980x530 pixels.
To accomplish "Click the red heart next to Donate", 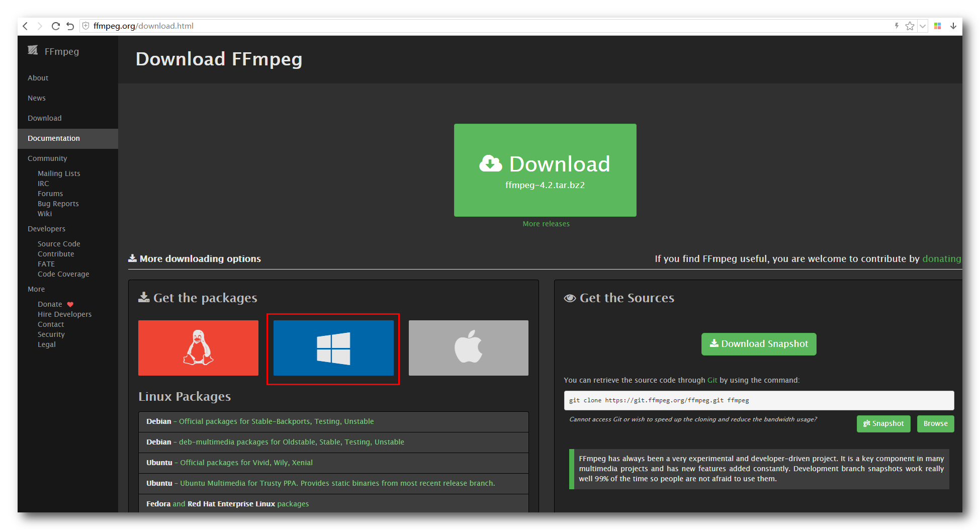I will point(70,304).
